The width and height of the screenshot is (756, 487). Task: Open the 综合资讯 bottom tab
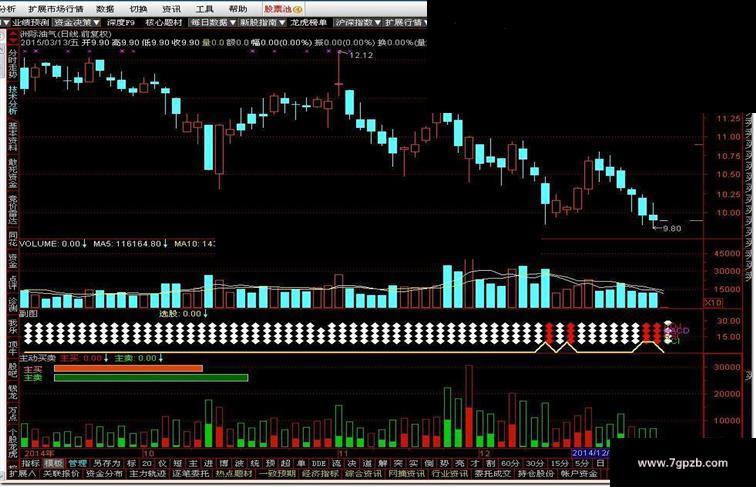click(364, 474)
